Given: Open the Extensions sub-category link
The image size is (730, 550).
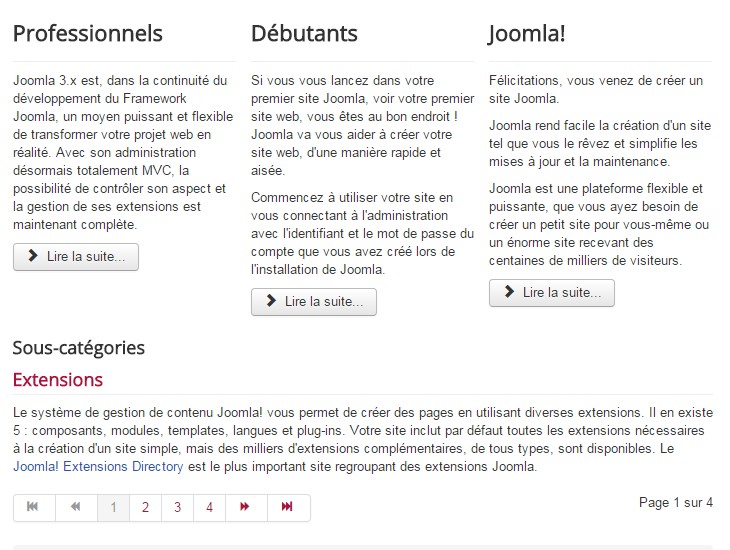Looking at the screenshot, I should (x=58, y=380).
